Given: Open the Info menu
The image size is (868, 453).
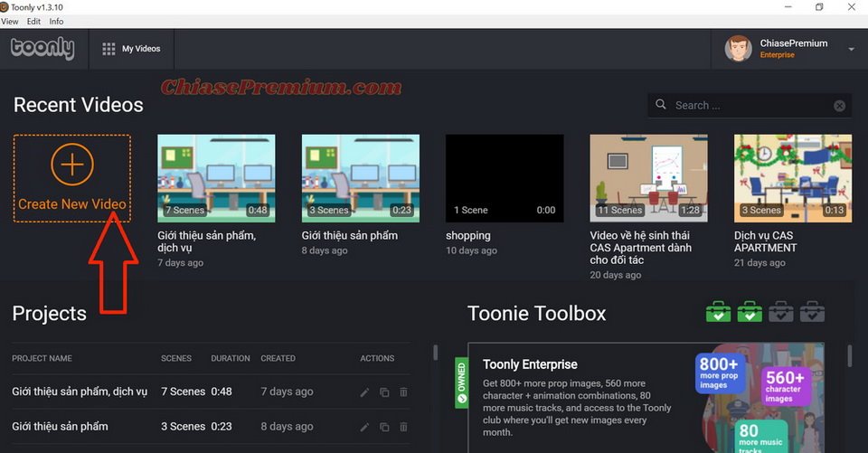Looking at the screenshot, I should click(56, 21).
